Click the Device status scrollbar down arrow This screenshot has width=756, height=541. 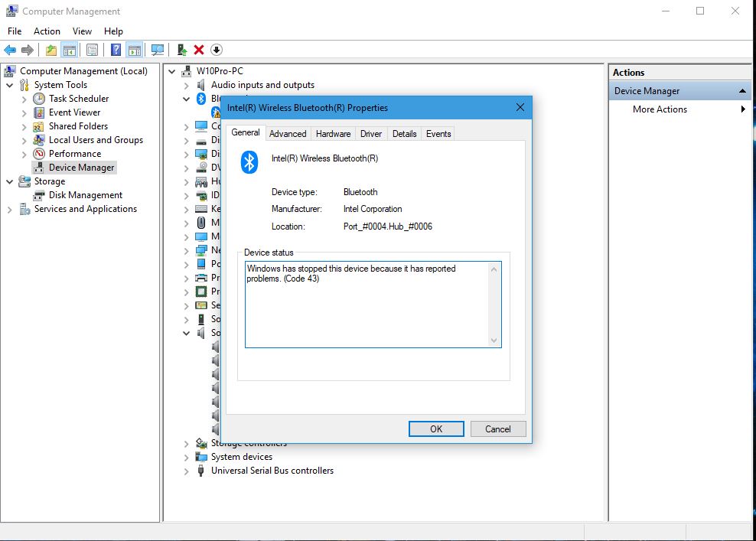[494, 341]
